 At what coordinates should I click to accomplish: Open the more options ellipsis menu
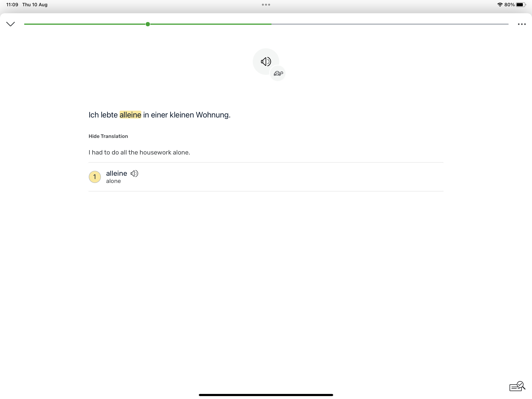tap(522, 24)
